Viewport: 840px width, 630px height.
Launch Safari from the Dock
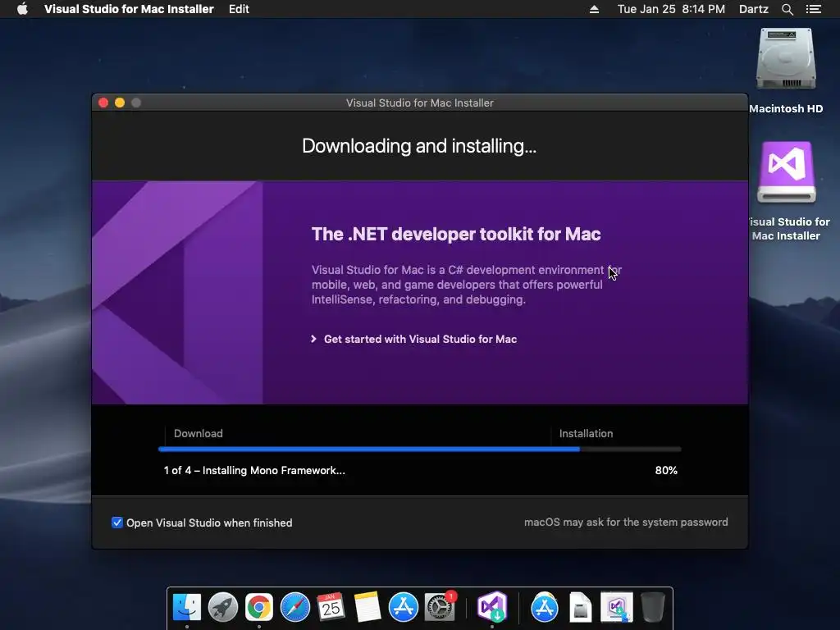point(295,607)
